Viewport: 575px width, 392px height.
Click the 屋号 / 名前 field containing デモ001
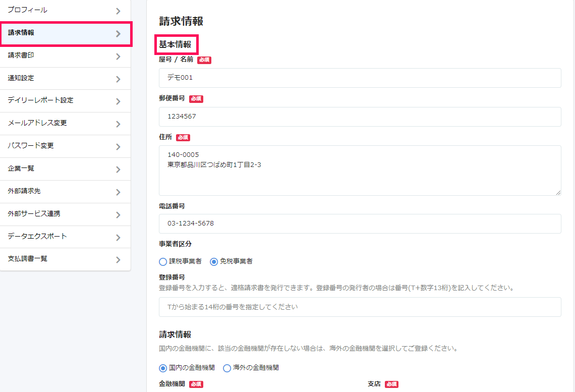360,78
